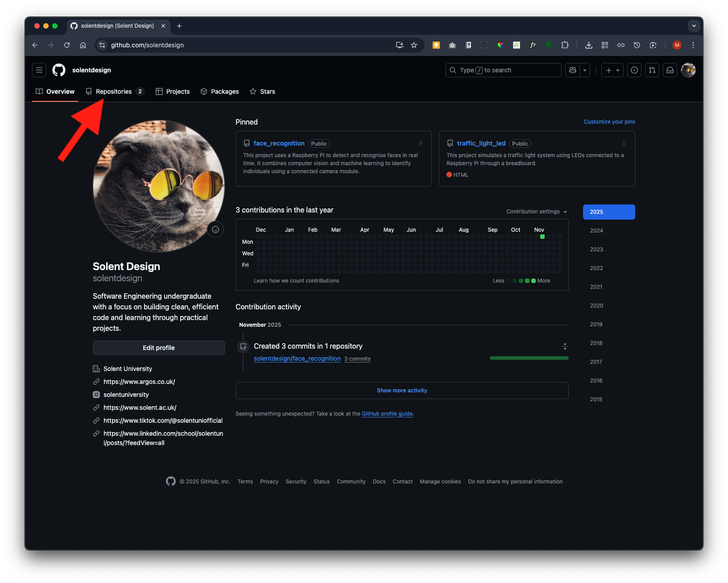The width and height of the screenshot is (728, 583).
Task: Open the Stars tab
Action: click(x=262, y=92)
